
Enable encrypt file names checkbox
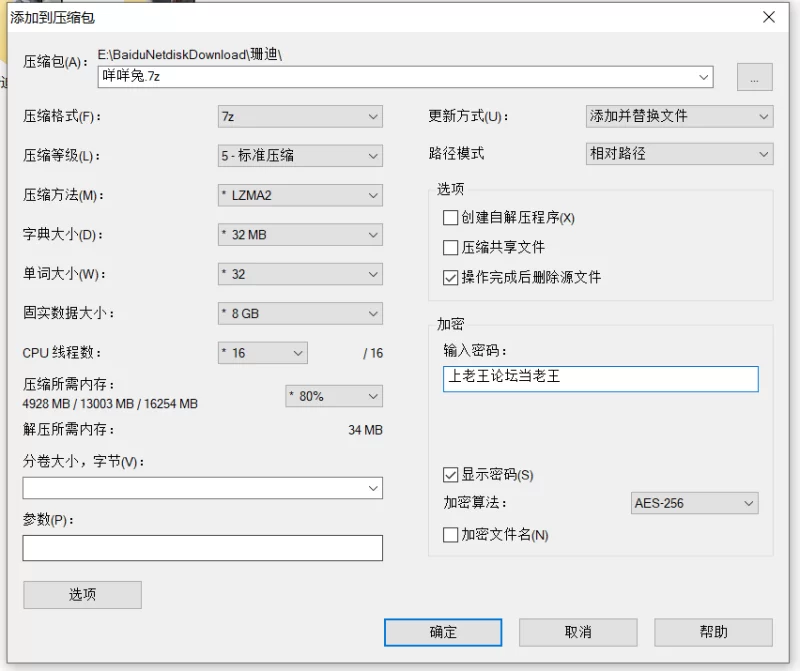[451, 535]
